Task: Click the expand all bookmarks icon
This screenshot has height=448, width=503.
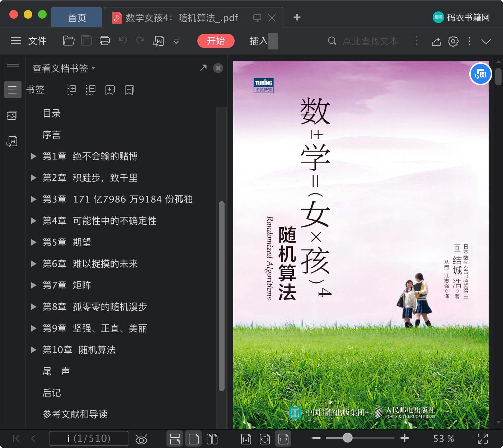Action: pyautogui.click(x=71, y=90)
